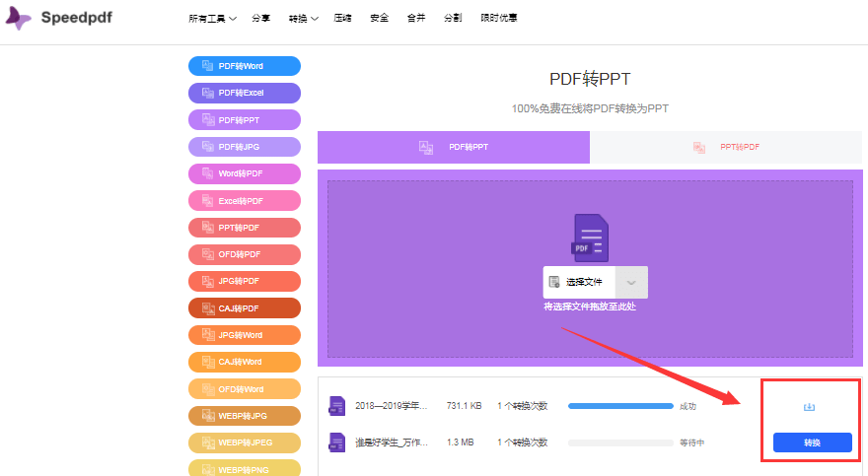Viewport: 868px width, 476px height.
Task: Click the Speedpdf logo icon
Action: [20, 19]
